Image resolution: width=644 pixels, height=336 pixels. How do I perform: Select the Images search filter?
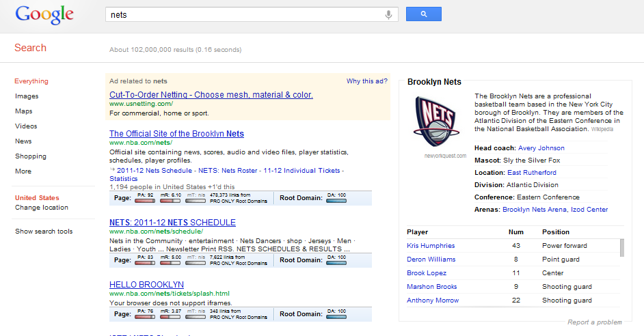[x=27, y=96]
